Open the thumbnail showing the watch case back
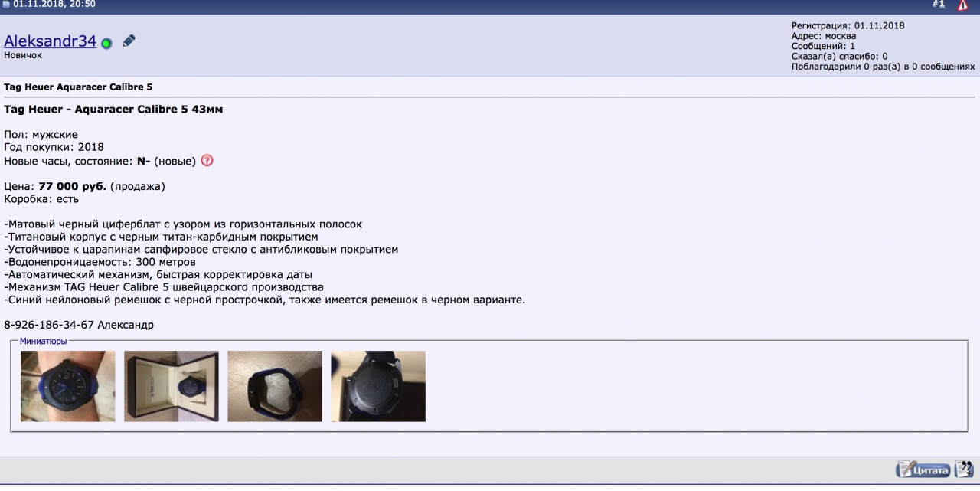Viewport: 980px width, 491px height. 378,386
